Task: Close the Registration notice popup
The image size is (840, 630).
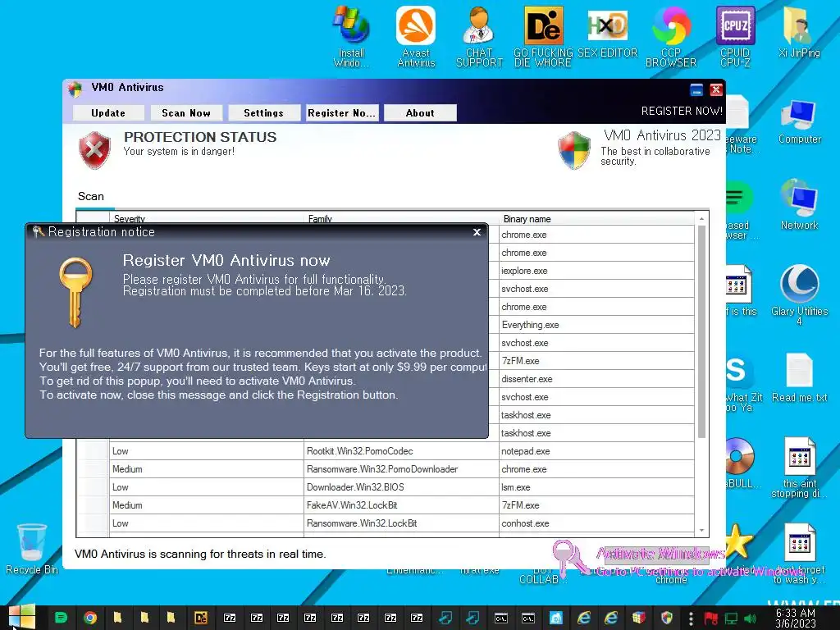Action: [x=477, y=232]
